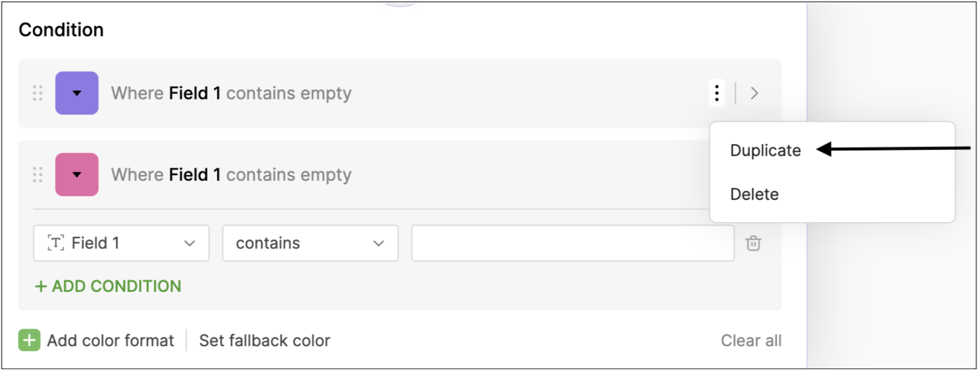Viewport: 980px width, 372px height.
Task: Open the purple color swatch picker
Action: [77, 93]
